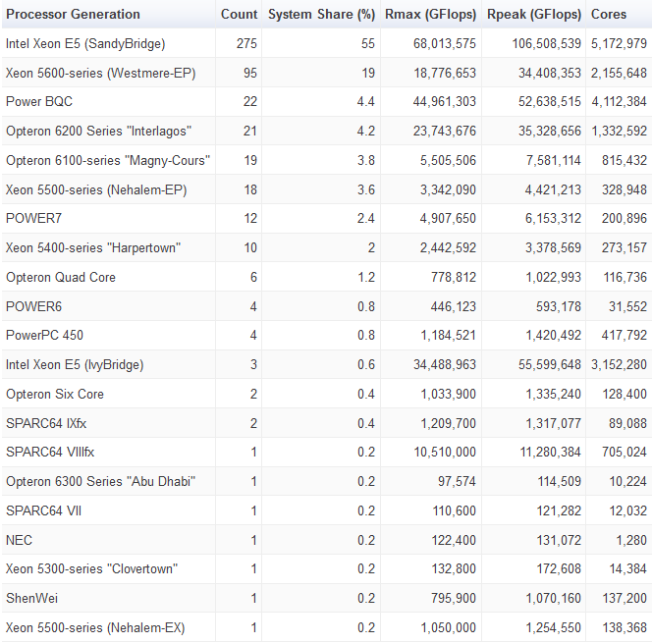Click the count value 22

[250, 101]
